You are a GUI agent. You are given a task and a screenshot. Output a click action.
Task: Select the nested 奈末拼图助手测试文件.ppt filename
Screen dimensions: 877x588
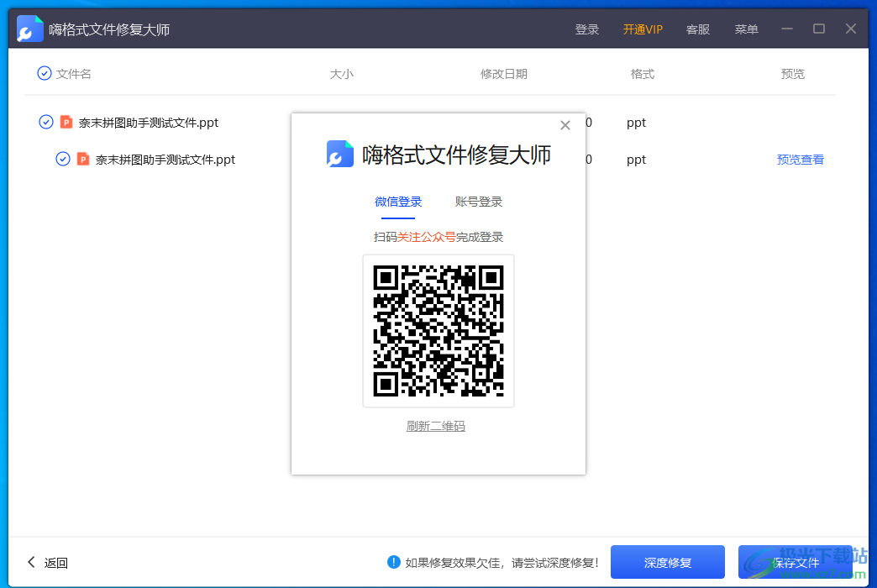point(165,160)
